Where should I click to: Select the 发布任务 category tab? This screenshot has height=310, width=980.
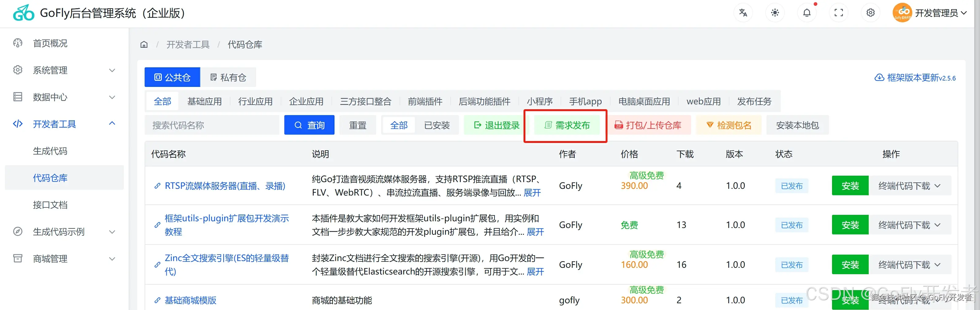coord(754,101)
